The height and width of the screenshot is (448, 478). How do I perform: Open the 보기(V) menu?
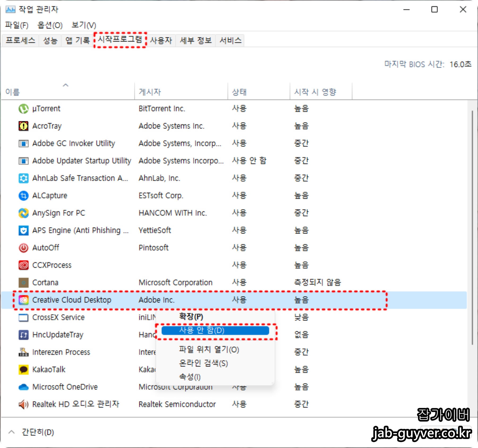(84, 25)
